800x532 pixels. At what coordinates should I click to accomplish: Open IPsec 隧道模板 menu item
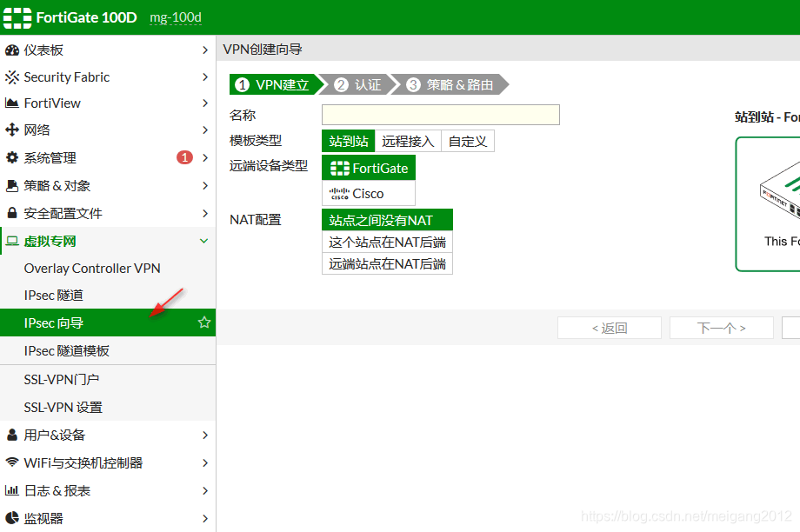point(108,351)
